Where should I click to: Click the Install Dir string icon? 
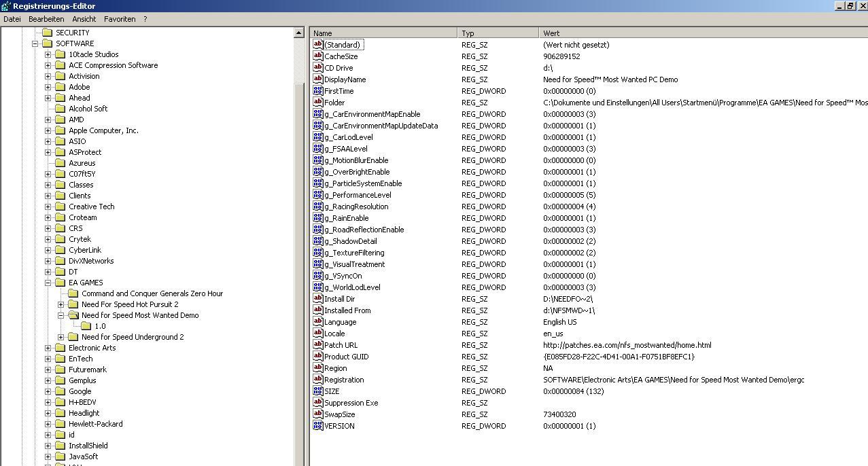tap(317, 299)
